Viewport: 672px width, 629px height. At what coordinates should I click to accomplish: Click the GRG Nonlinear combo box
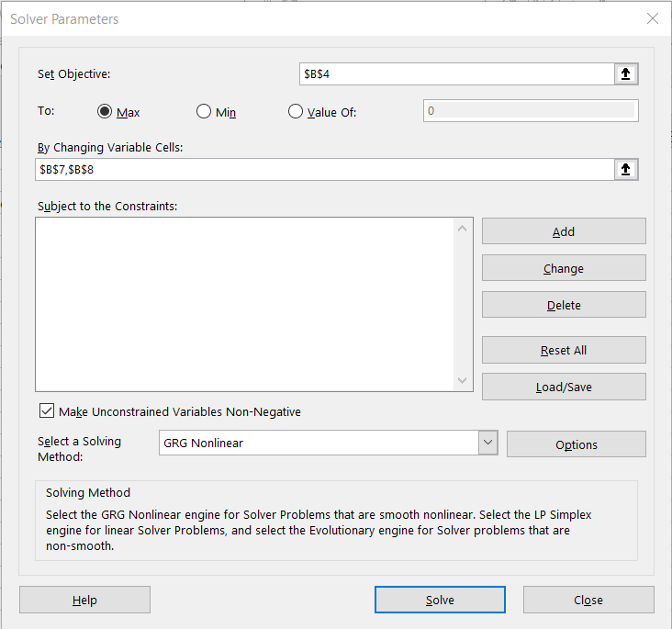click(x=318, y=444)
